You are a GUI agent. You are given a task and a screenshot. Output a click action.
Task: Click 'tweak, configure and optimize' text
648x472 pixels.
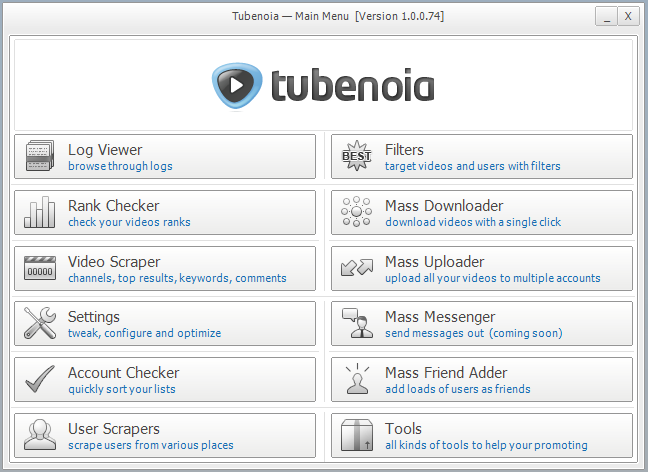pos(145,333)
